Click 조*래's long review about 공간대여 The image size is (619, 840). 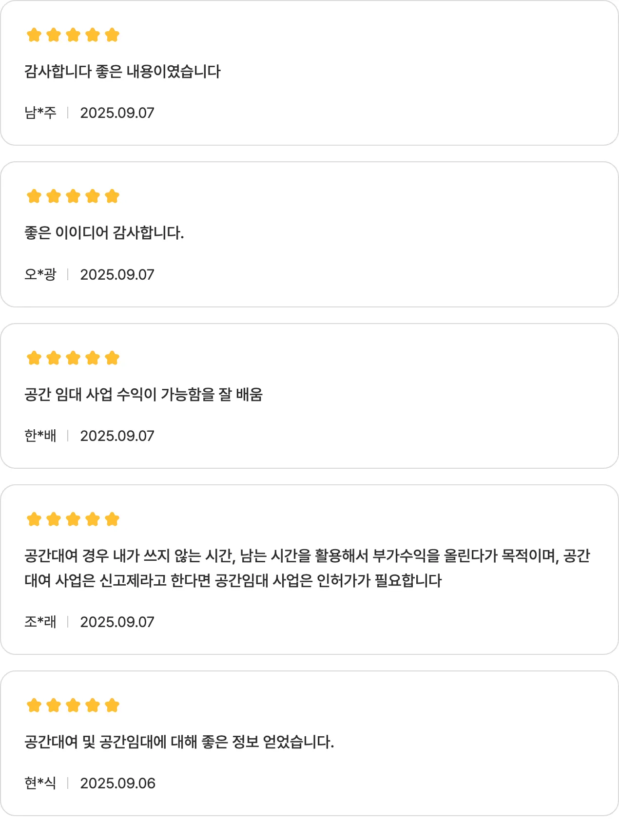[307, 568]
